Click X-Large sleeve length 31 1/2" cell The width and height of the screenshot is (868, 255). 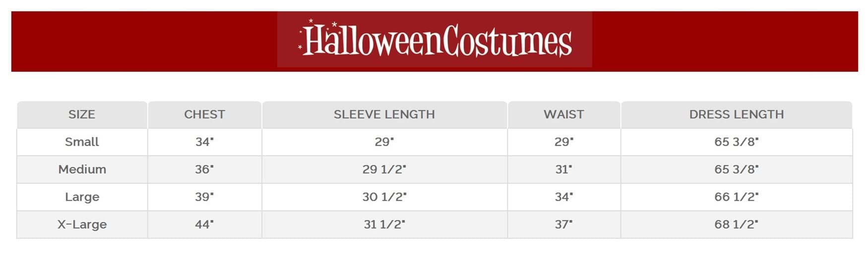pos(384,224)
